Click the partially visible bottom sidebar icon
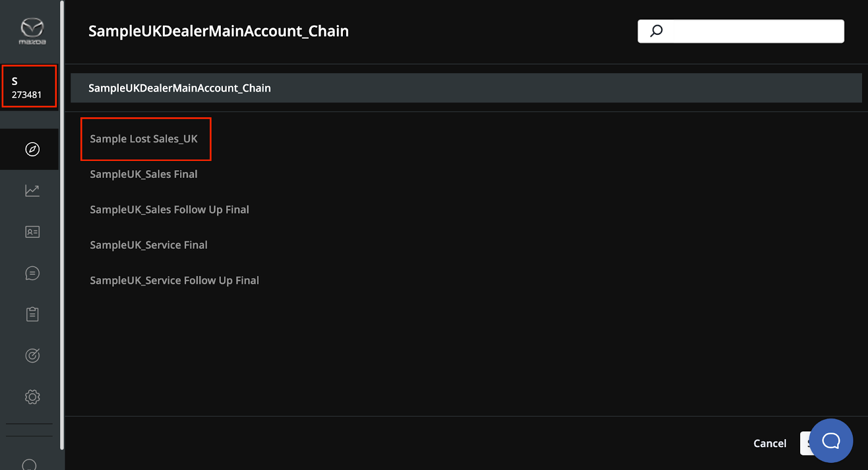868x470 pixels. tap(29, 464)
